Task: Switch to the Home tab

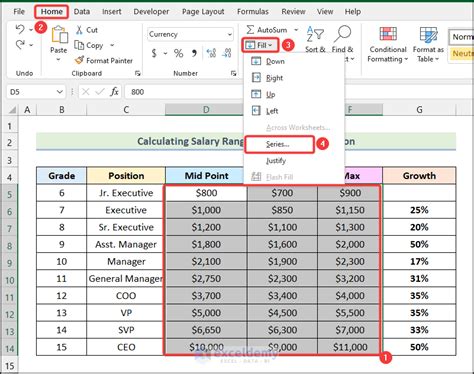Action: (x=52, y=12)
